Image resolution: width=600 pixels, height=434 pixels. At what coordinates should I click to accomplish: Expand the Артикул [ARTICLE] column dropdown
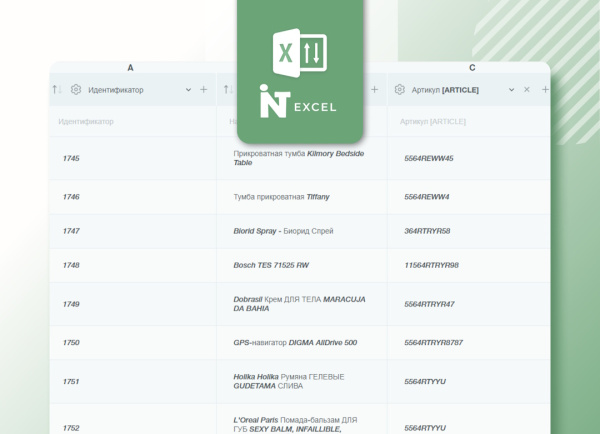[x=511, y=90]
